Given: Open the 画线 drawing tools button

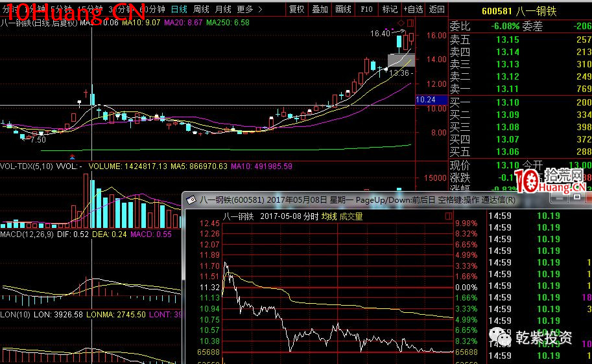Looking at the screenshot, I should (343, 9).
